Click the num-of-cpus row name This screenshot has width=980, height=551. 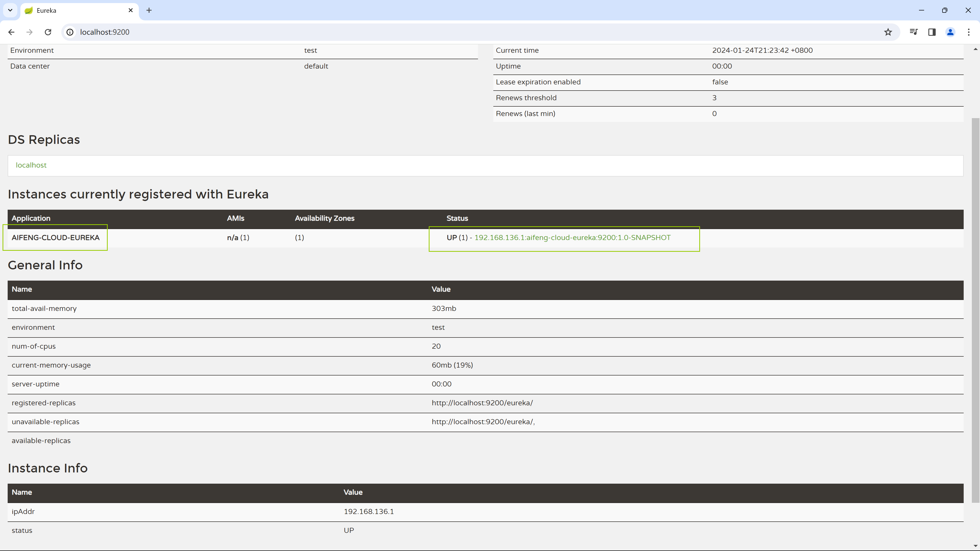pyautogui.click(x=33, y=346)
